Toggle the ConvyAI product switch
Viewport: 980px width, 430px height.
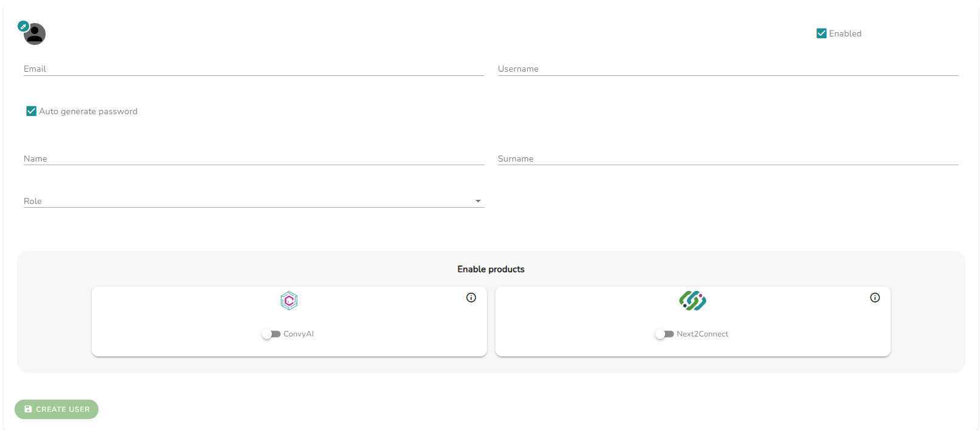click(271, 334)
